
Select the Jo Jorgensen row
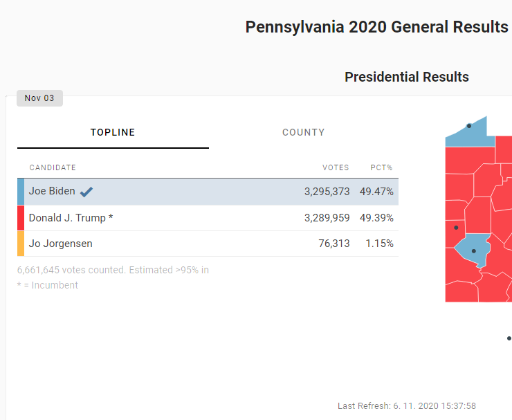click(x=208, y=244)
